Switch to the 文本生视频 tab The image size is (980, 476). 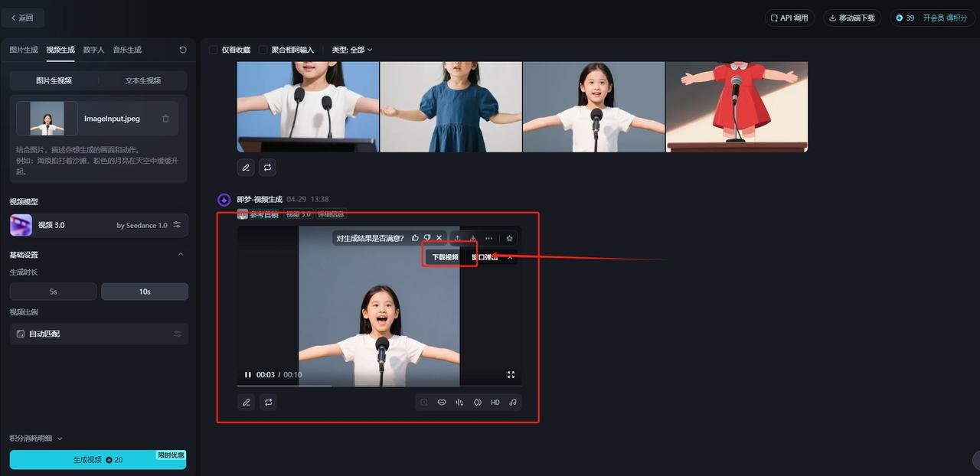point(142,80)
